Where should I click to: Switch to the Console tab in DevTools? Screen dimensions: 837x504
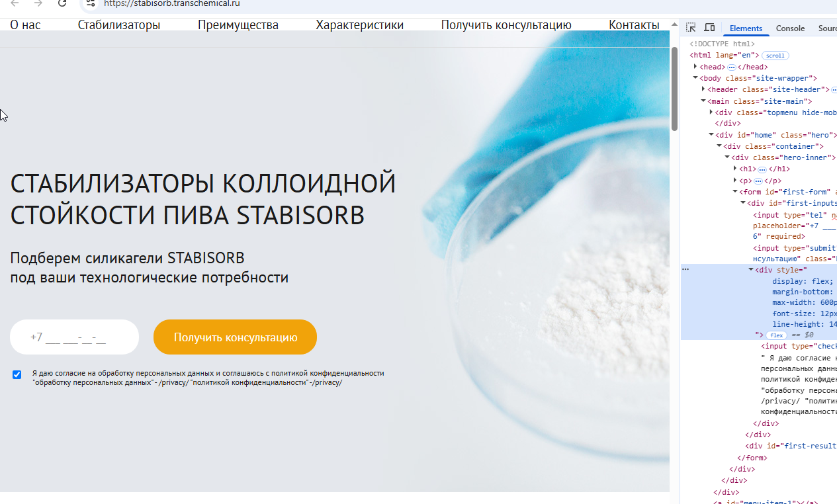[x=790, y=28]
